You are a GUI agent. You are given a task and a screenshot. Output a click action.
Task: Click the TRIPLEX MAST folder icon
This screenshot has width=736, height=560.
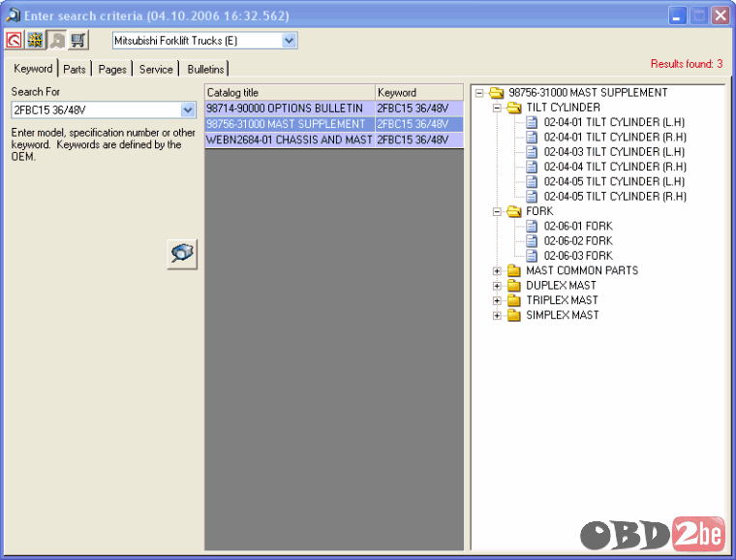(x=514, y=300)
